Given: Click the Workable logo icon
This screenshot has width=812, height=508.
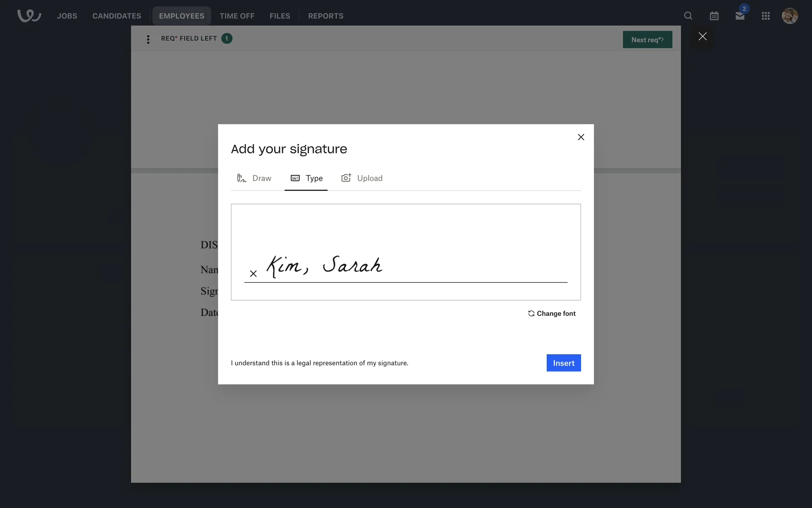Looking at the screenshot, I should coord(29,16).
